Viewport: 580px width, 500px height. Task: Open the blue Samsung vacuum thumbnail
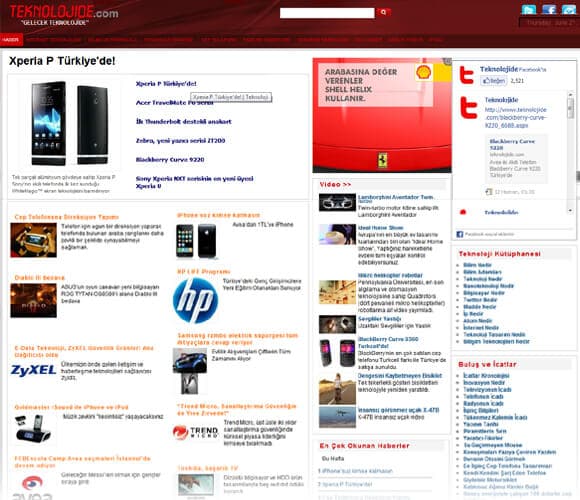(x=190, y=360)
